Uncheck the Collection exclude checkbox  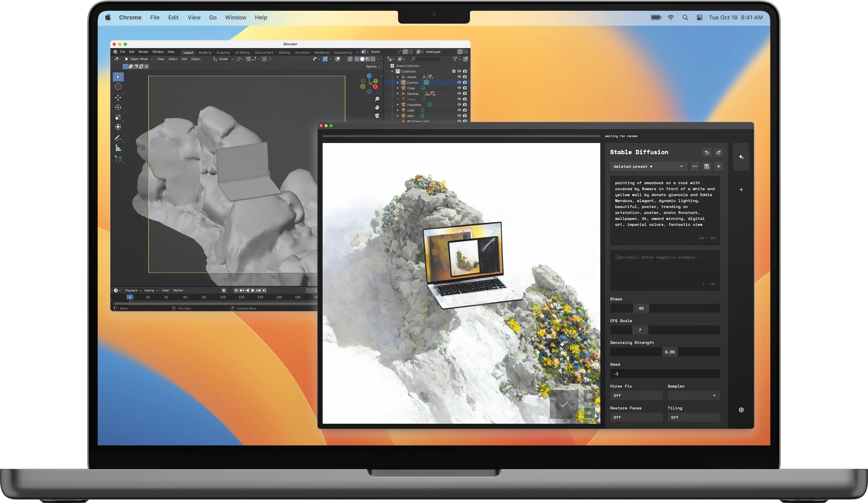(454, 71)
